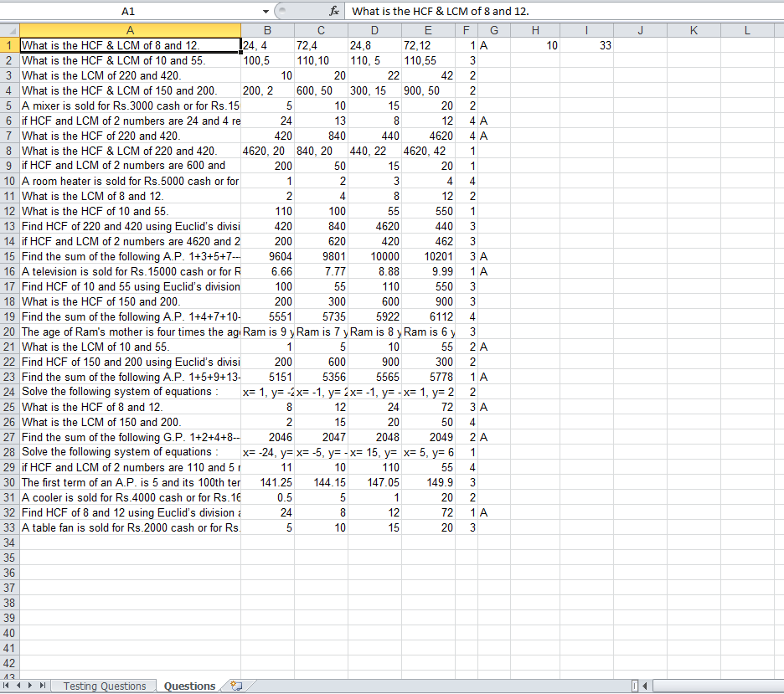Click cell 'A table fan is sold for Rs.2000'
This screenshot has width=784, height=694.
[x=130, y=527]
